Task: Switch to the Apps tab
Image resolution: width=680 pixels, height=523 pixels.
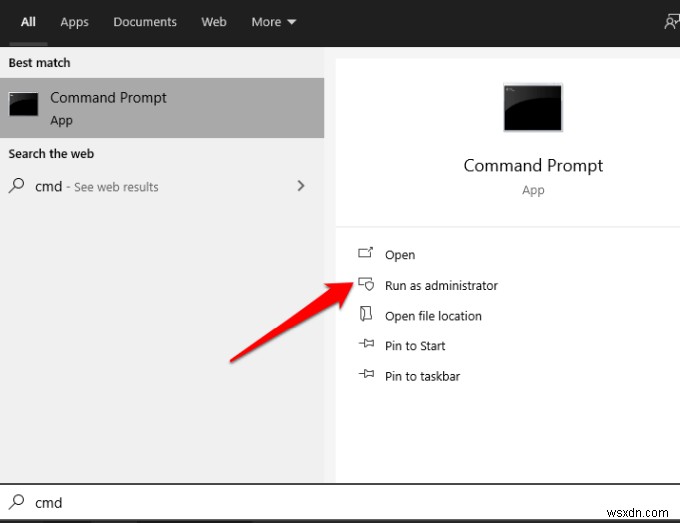Action: click(x=74, y=22)
